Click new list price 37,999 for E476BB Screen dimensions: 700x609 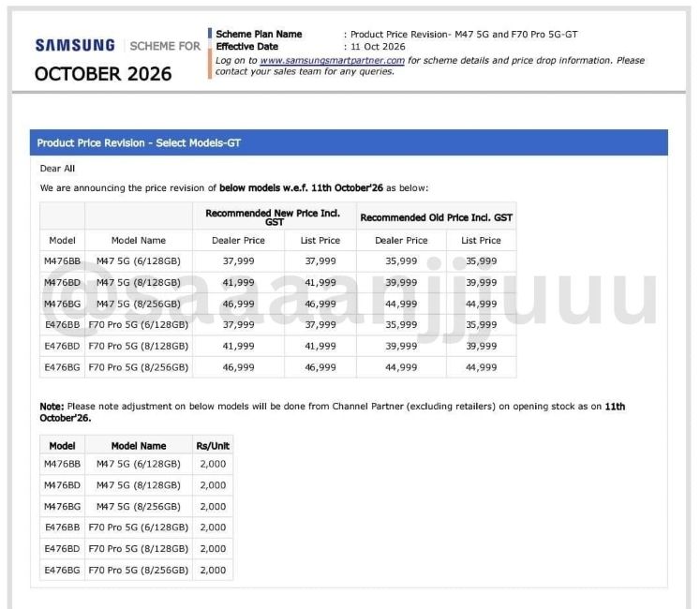pyautogui.click(x=320, y=324)
